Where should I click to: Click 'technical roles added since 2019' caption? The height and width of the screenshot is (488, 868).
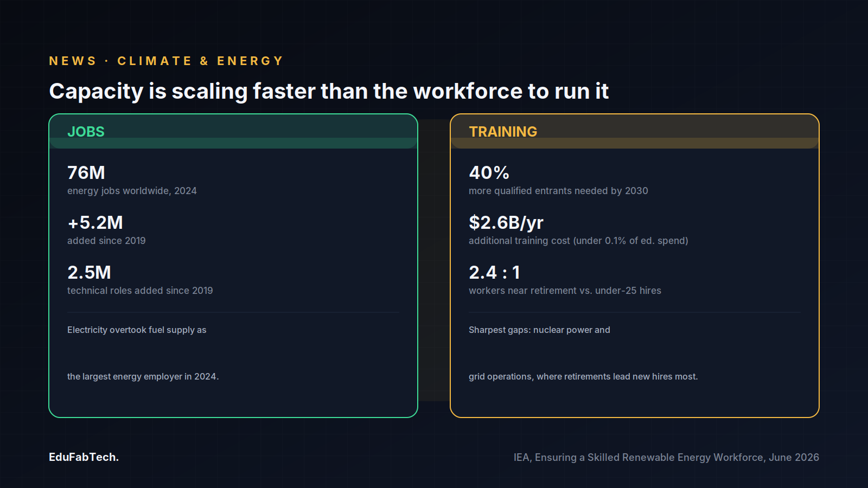pos(140,291)
